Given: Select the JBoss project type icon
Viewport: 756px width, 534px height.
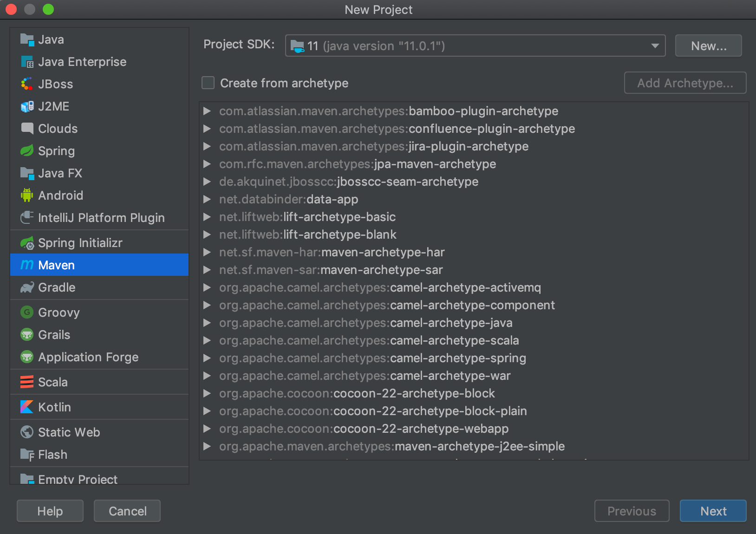Looking at the screenshot, I should (x=27, y=84).
